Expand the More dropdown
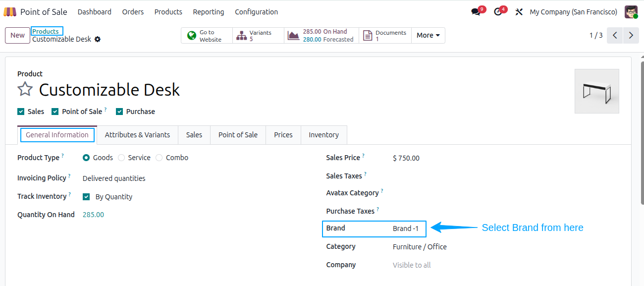 428,36
